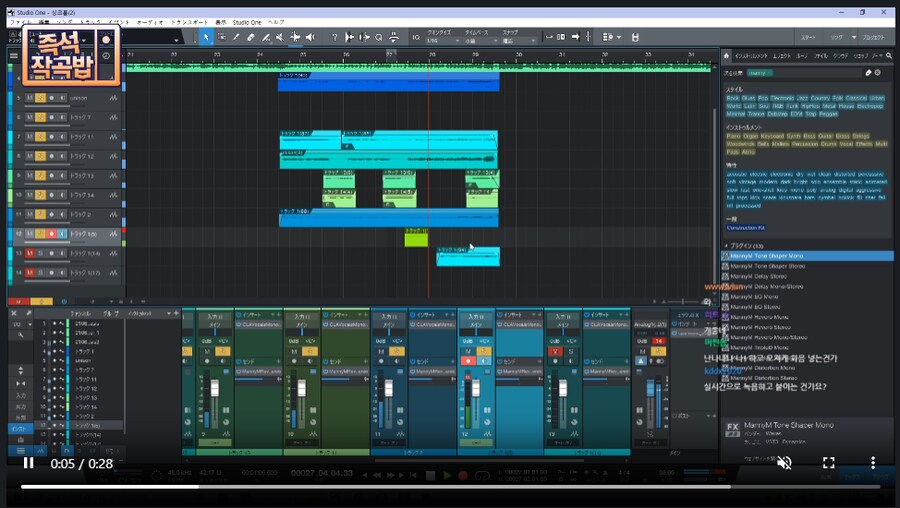Click the tag icon beside search field

point(868,73)
